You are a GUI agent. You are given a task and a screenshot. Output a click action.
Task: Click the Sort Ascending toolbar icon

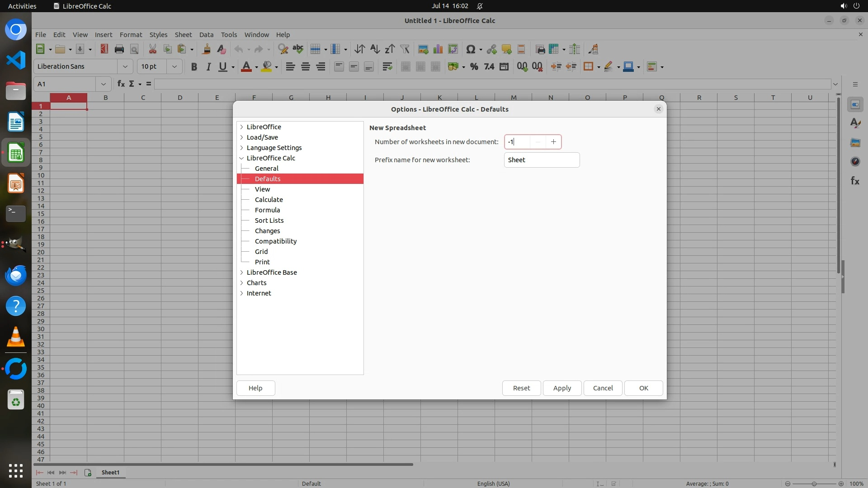[375, 49]
